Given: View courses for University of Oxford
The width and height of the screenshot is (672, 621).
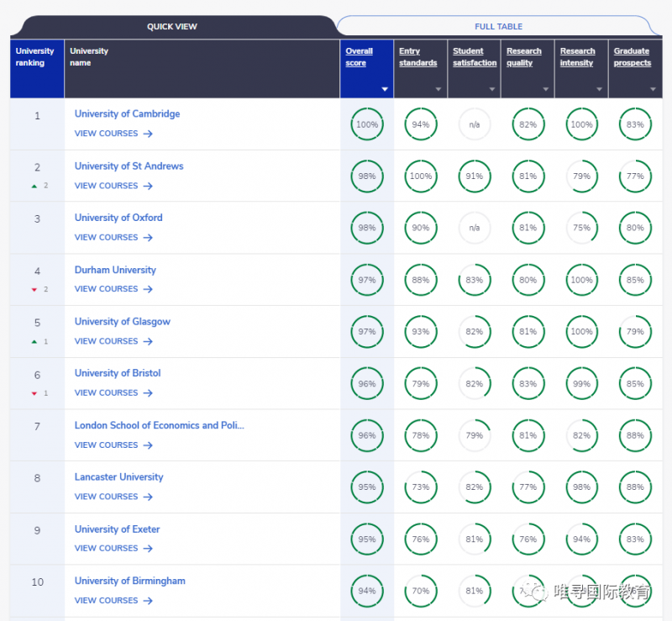Looking at the screenshot, I should click(113, 237).
